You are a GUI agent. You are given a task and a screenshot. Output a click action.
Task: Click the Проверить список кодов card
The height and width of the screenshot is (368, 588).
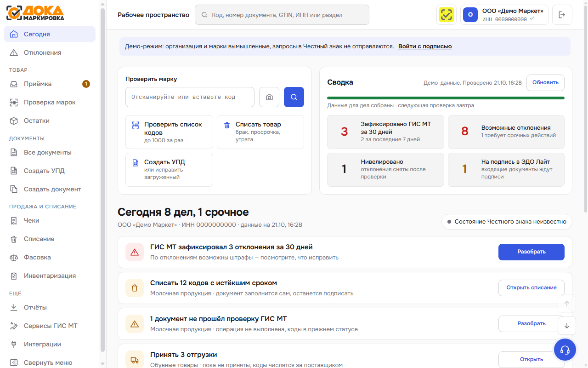pyautogui.click(x=169, y=132)
